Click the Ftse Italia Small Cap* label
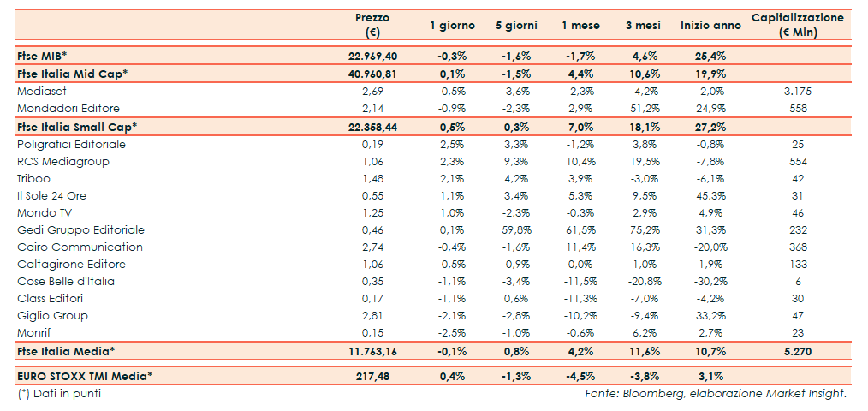Screen dimensions: 868x411 [77, 127]
